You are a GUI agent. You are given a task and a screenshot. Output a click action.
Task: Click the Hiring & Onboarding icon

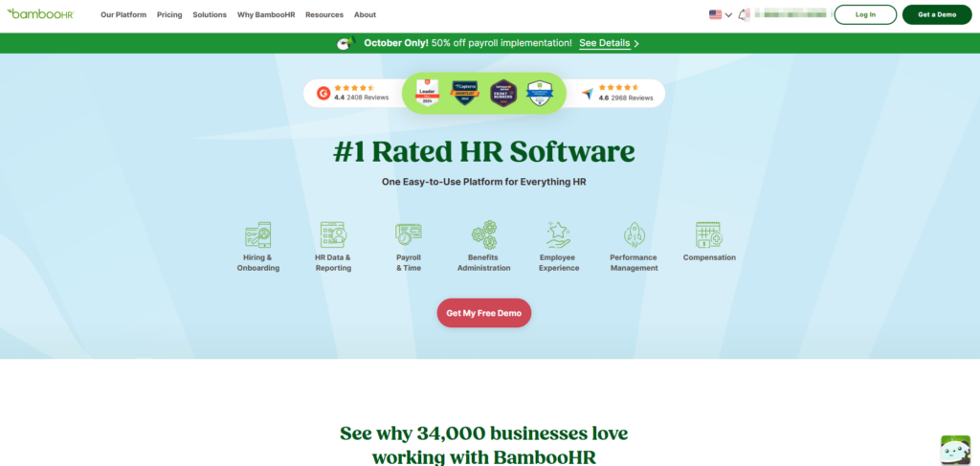tap(257, 234)
